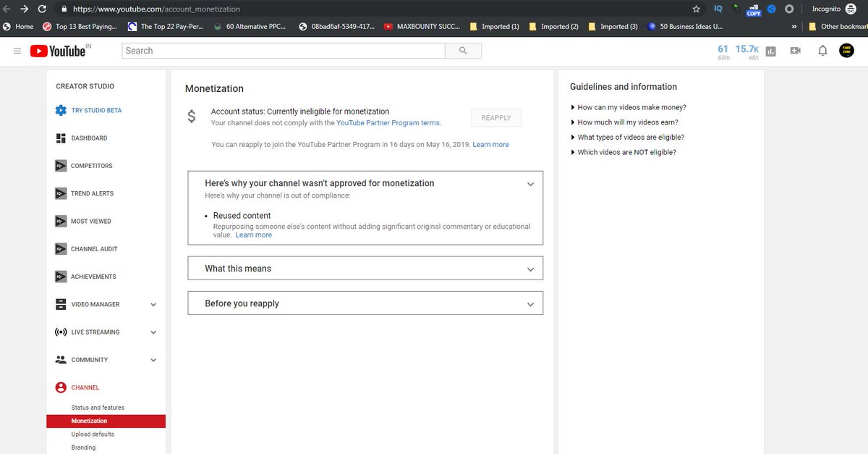The width and height of the screenshot is (868, 454).
Task: Show more bookmarks with the overflow chevron
Action: click(794, 27)
